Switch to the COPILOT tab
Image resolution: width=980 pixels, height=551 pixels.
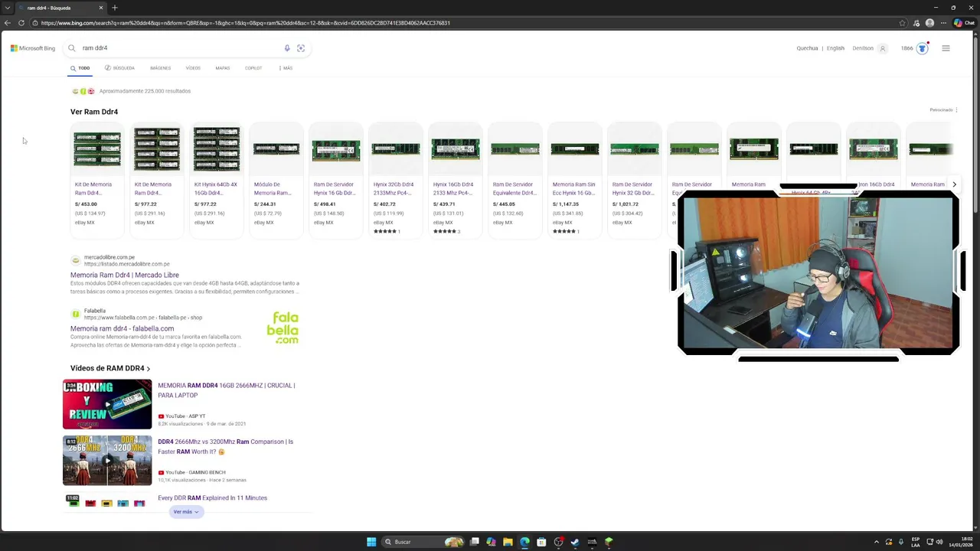tap(253, 68)
